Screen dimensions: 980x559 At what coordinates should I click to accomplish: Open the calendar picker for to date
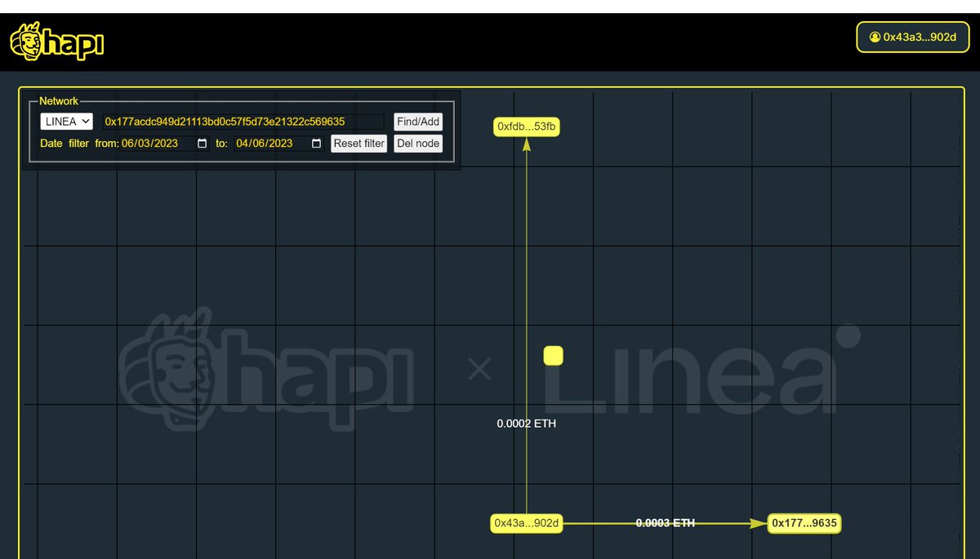(x=317, y=144)
